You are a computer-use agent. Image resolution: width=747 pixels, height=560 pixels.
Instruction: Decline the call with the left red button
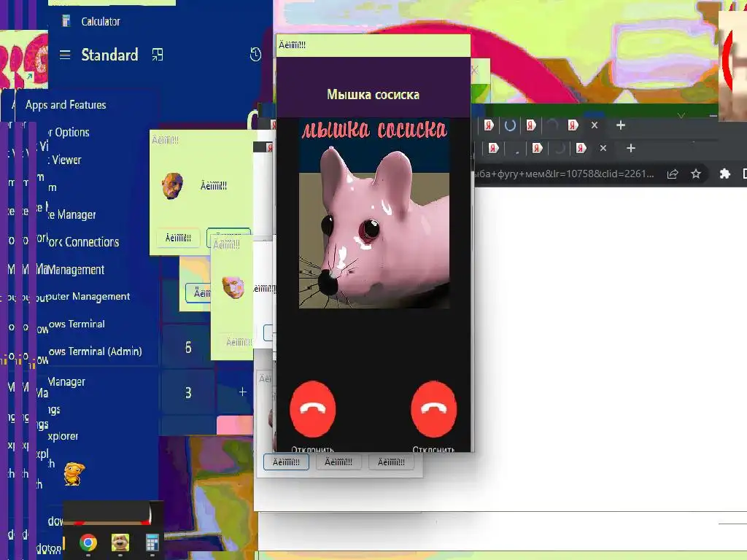tap(312, 409)
